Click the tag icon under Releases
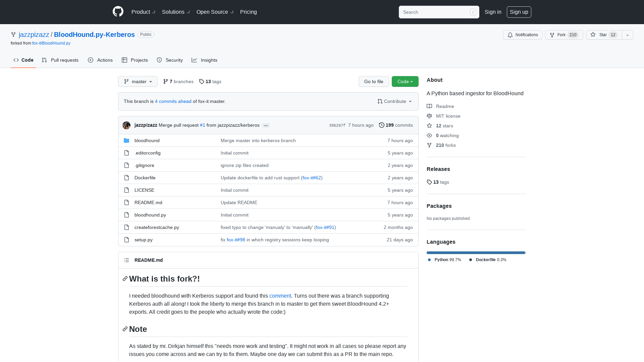644x362 pixels. 429,182
